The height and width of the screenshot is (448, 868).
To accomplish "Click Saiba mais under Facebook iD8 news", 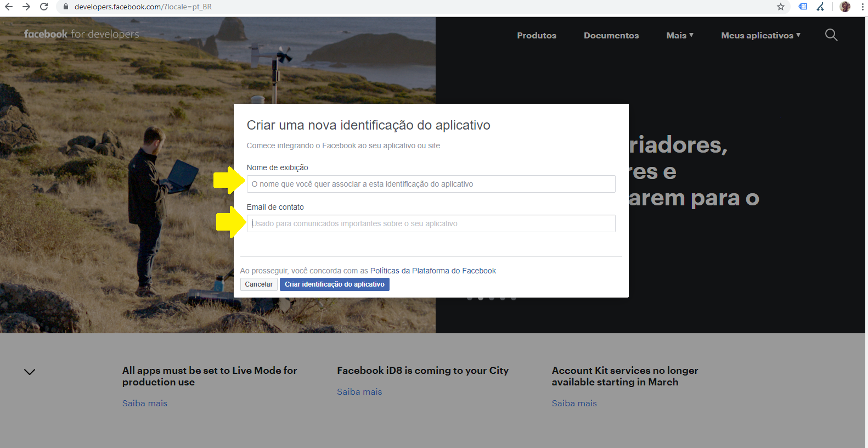I will coord(359,391).
